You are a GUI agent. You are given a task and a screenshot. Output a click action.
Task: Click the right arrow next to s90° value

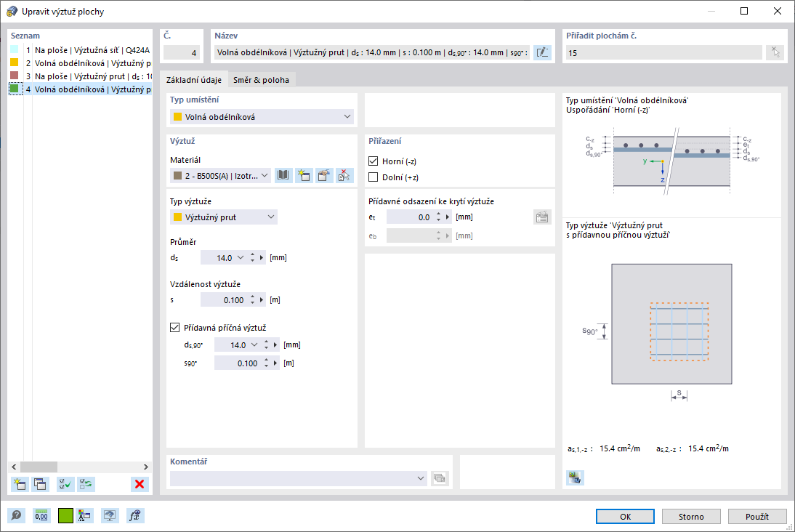click(275, 363)
